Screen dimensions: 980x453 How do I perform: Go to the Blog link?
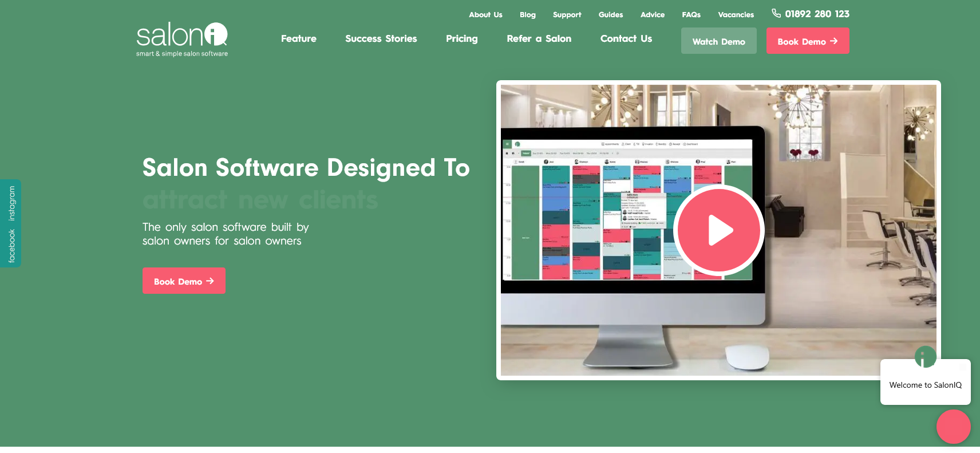coord(528,15)
